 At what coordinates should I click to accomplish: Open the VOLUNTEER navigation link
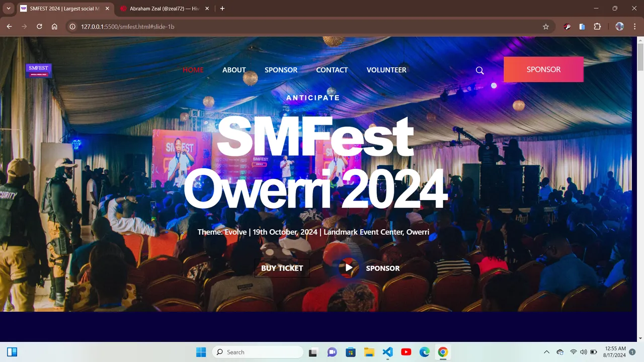386,70
